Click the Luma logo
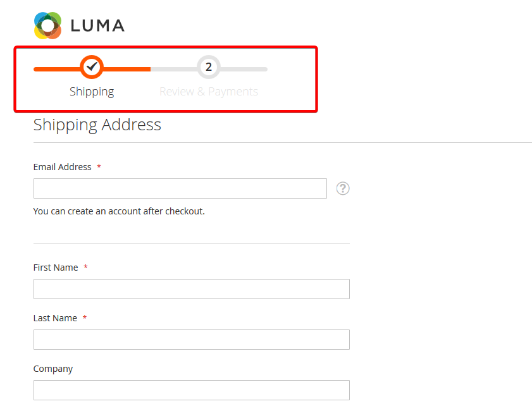Image resolution: width=532 pixels, height=406 pixels. click(78, 25)
